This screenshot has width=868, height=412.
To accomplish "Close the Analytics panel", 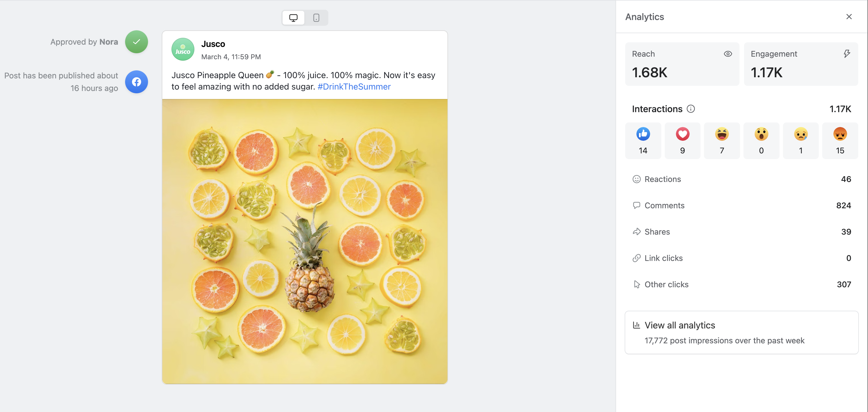I will tap(849, 17).
